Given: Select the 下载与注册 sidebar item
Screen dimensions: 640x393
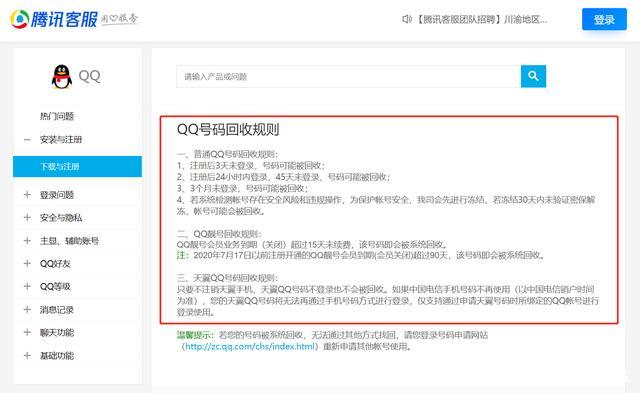Looking at the screenshot, I should (78, 167).
